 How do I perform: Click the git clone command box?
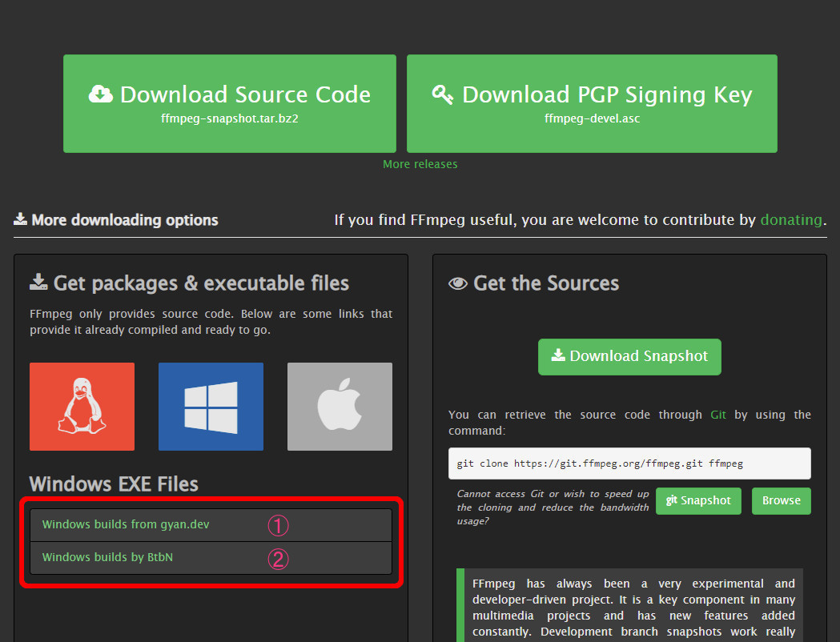(629, 463)
